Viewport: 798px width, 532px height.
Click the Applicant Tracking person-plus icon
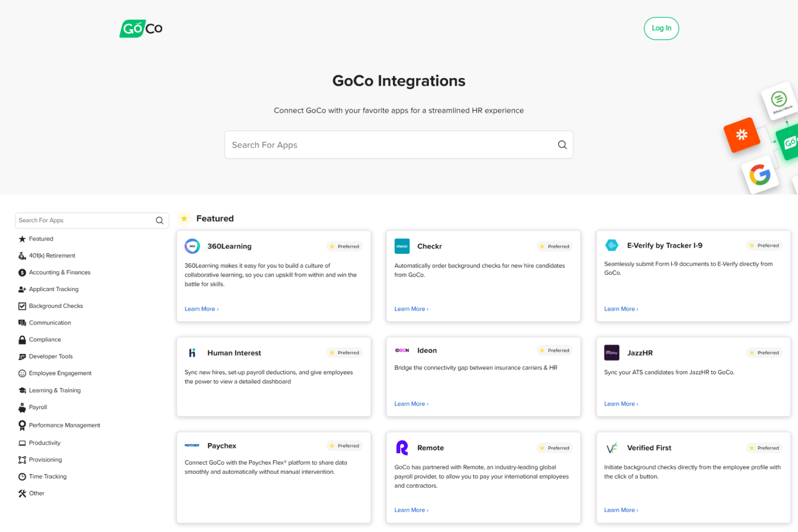tap(22, 289)
